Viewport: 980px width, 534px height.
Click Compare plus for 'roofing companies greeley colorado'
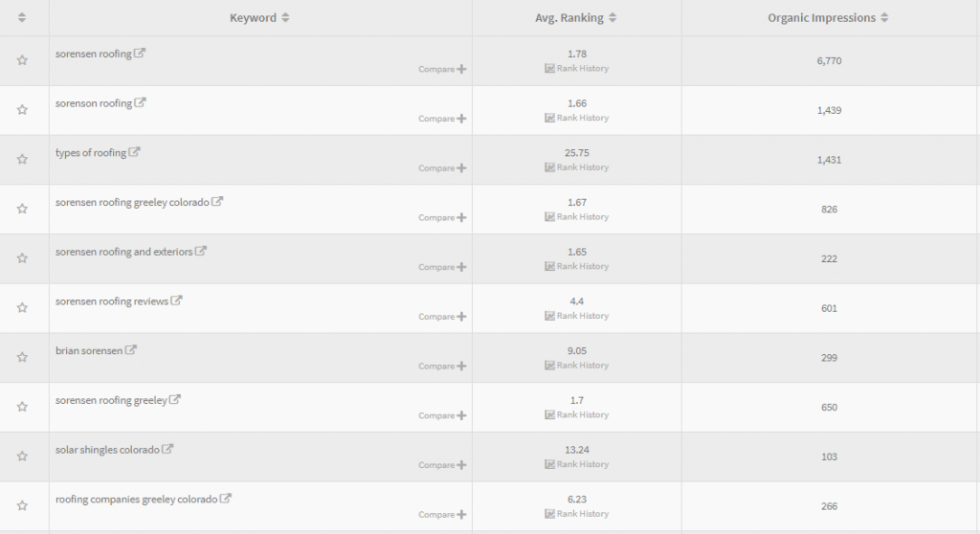[461, 515]
